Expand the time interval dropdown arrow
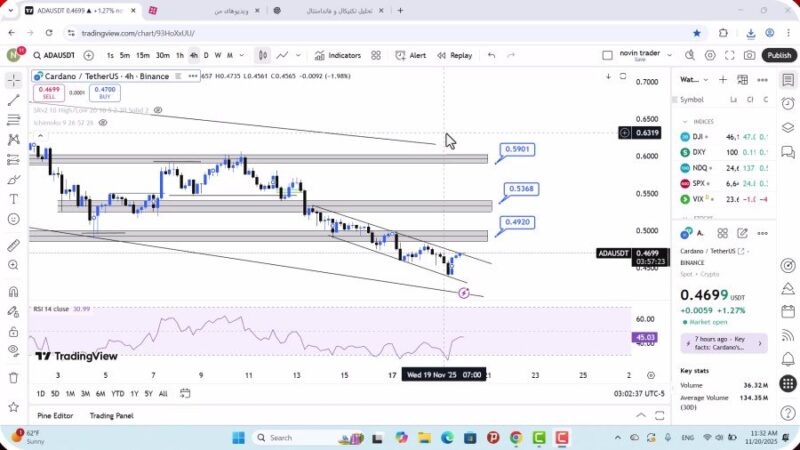The width and height of the screenshot is (800, 450). (243, 56)
